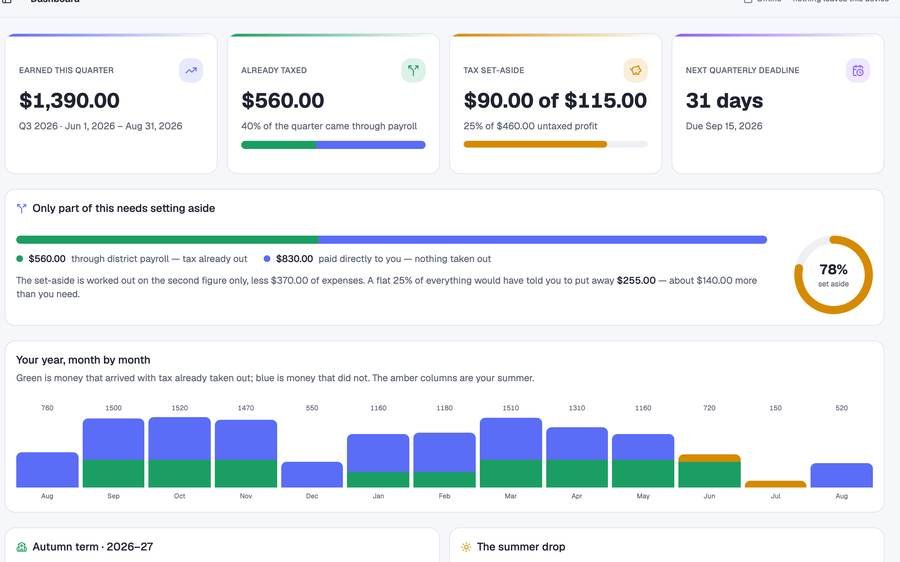The image size is (900, 562).
Task: Click the Sep column showing 1500
Action: 113,453
